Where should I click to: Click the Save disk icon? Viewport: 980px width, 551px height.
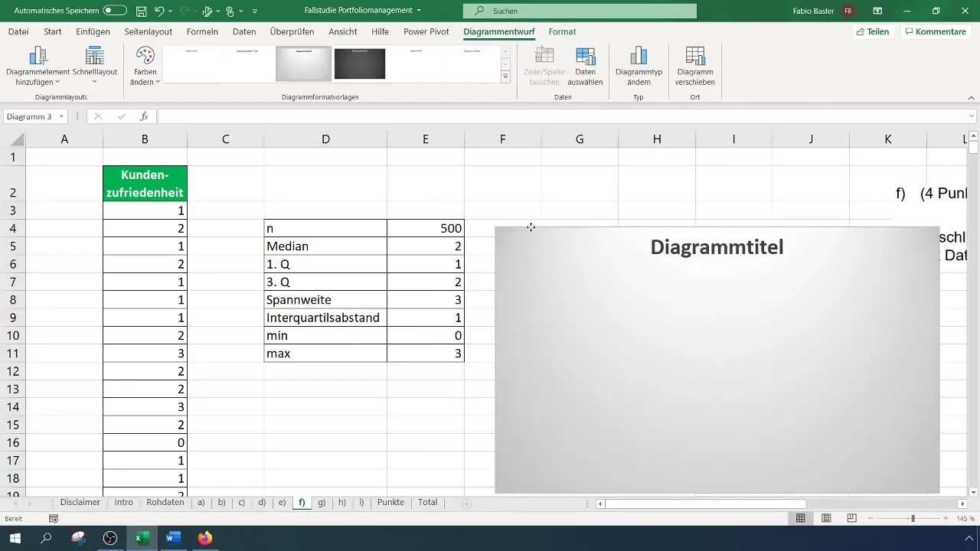click(x=142, y=11)
